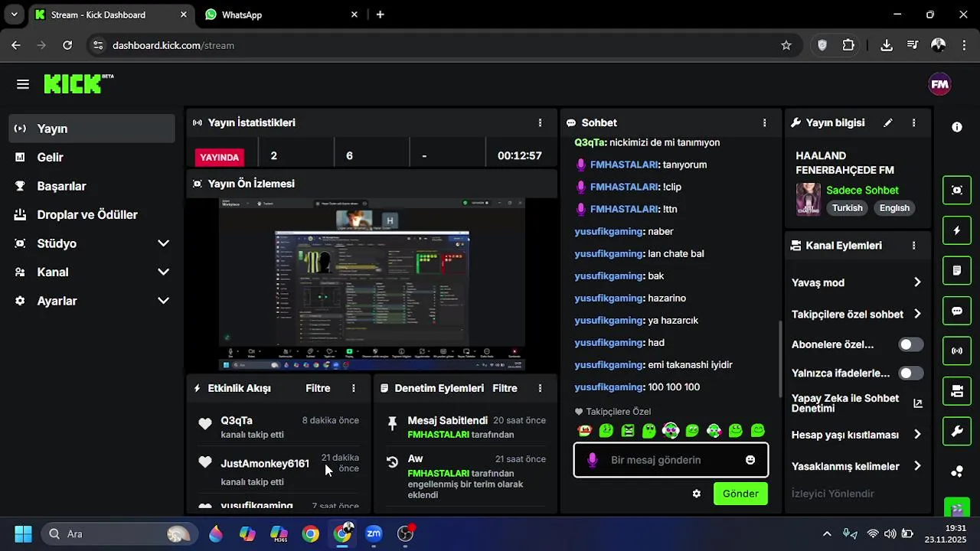
Task: Toggle Yalnızca ifadelerle switch
Action: [x=910, y=373]
